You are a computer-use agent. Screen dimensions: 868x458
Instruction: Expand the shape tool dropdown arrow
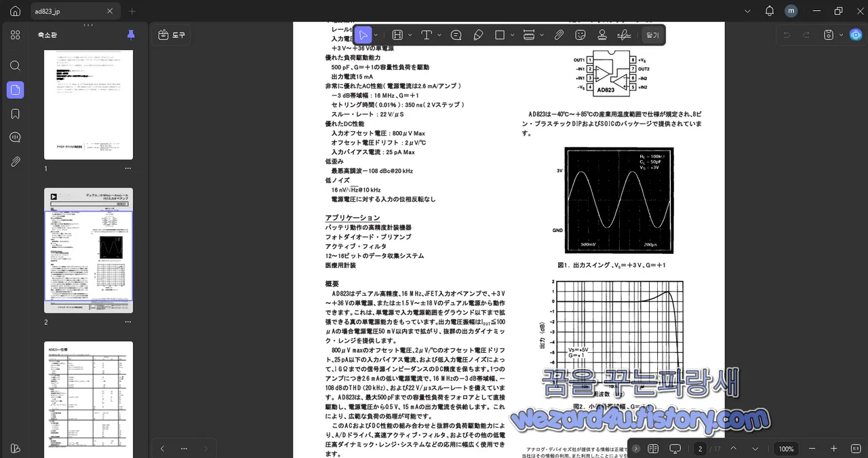512,35
